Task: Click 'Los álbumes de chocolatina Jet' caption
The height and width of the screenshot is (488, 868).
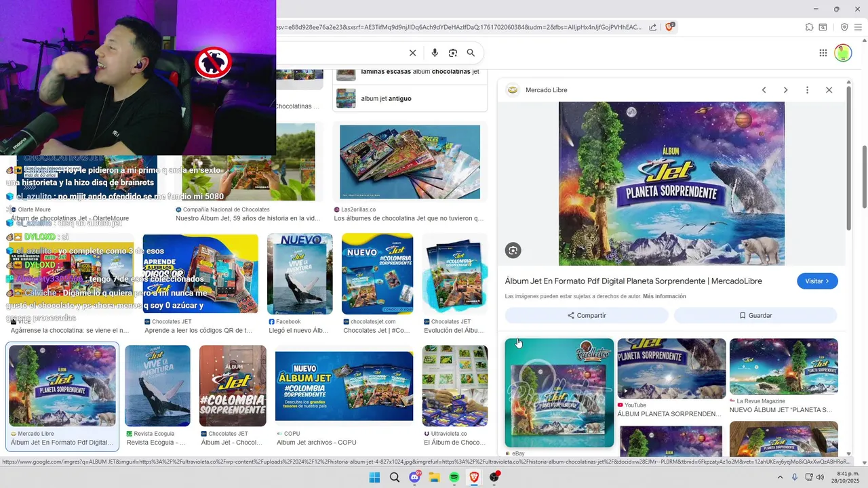Action: click(x=409, y=218)
